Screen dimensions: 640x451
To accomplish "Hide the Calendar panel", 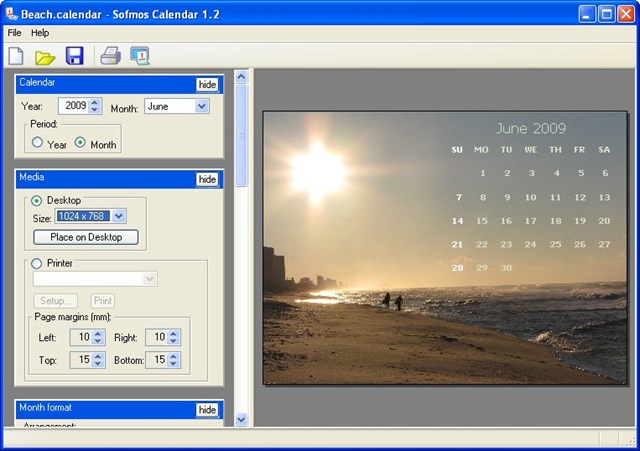I will click(x=207, y=84).
